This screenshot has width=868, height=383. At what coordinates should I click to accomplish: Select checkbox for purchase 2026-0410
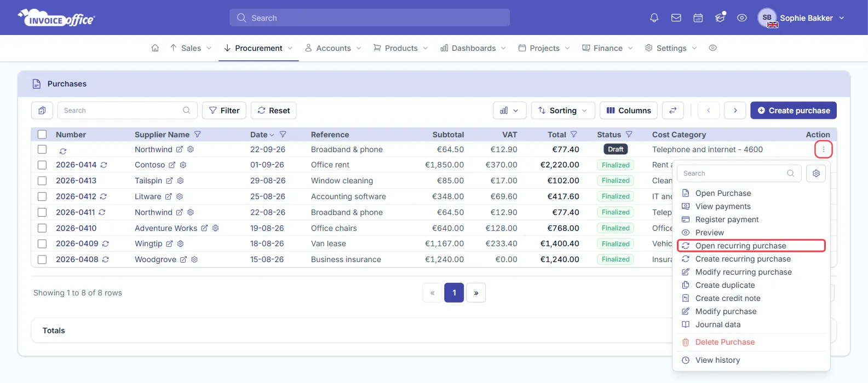click(x=42, y=228)
